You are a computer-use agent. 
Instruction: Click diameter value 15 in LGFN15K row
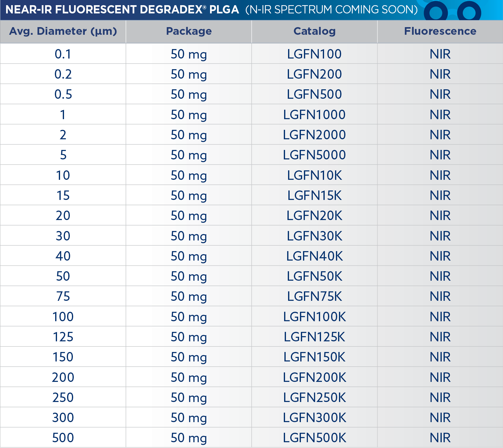click(x=63, y=195)
